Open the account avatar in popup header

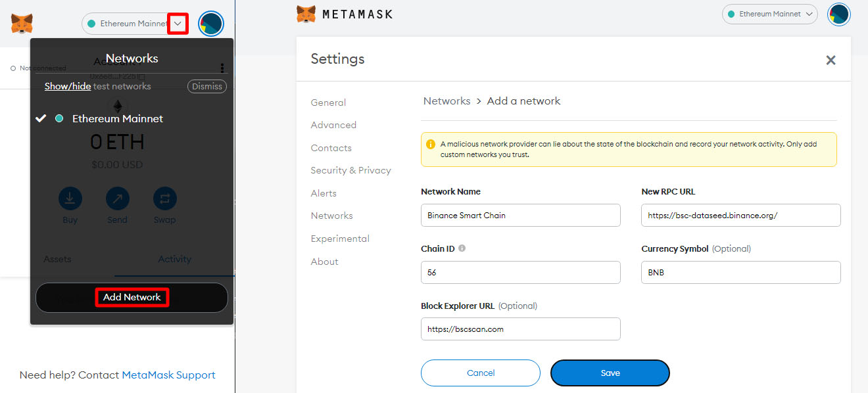click(x=211, y=24)
